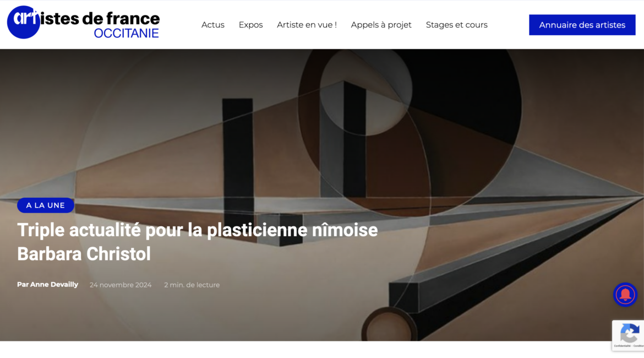Go to Artiste en vue ! page
Viewport: 644px width, 358px height.
307,25
